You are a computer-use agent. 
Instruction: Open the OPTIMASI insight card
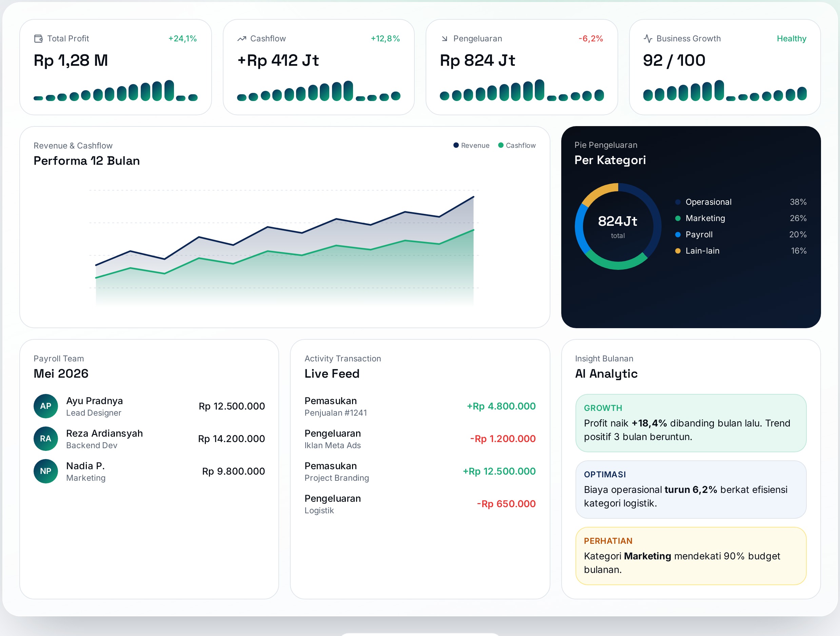tap(691, 490)
